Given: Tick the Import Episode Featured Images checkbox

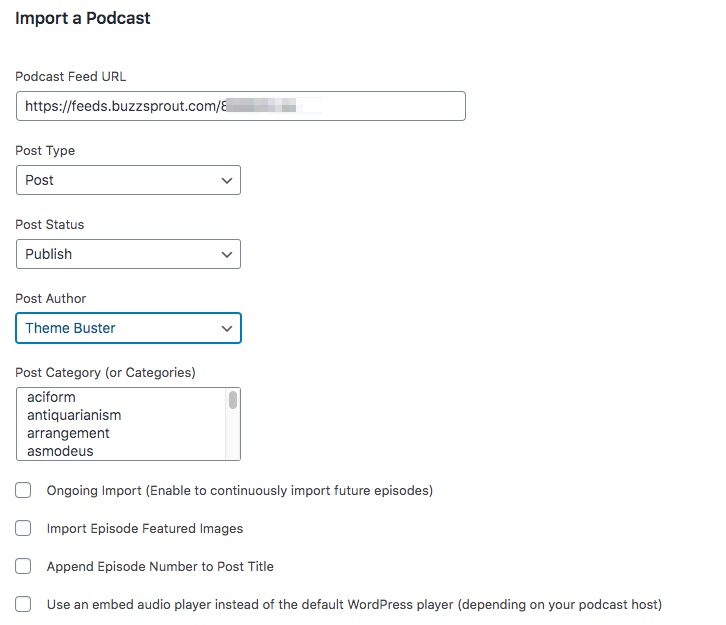Looking at the screenshot, I should pyautogui.click(x=23, y=528).
